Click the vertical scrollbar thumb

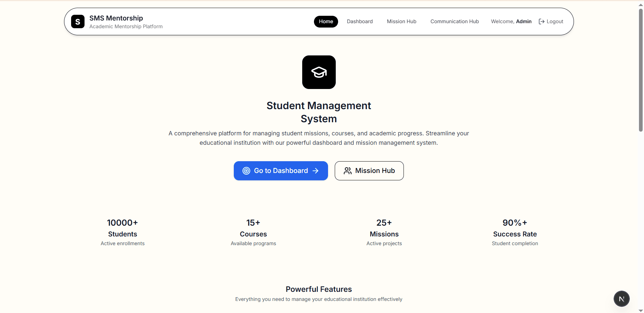click(x=641, y=71)
